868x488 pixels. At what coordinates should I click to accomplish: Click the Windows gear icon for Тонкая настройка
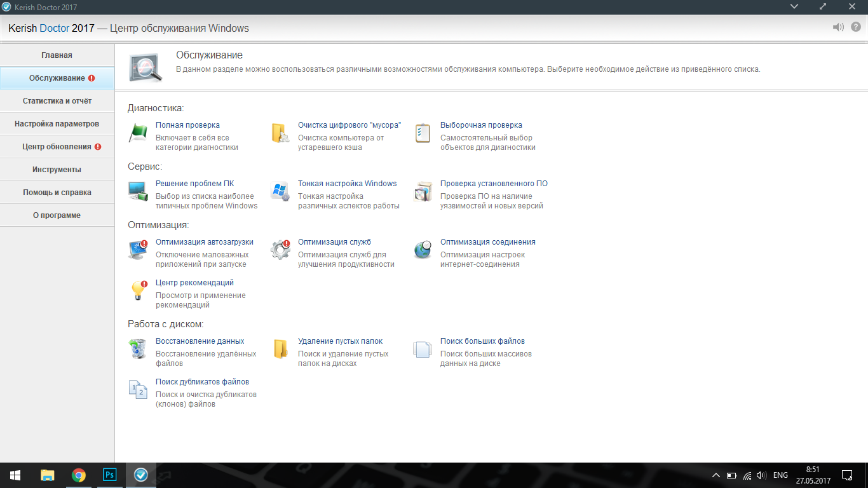point(281,192)
